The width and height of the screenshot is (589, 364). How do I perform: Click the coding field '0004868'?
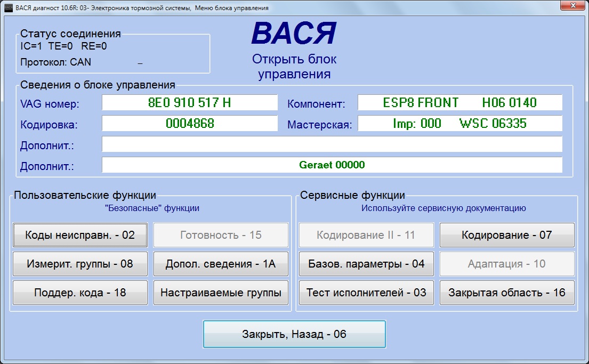pyautogui.click(x=190, y=123)
